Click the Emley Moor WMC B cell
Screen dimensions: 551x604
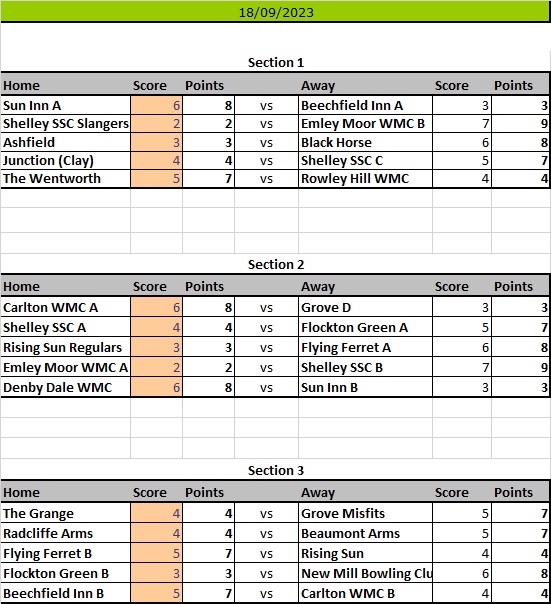click(365, 124)
